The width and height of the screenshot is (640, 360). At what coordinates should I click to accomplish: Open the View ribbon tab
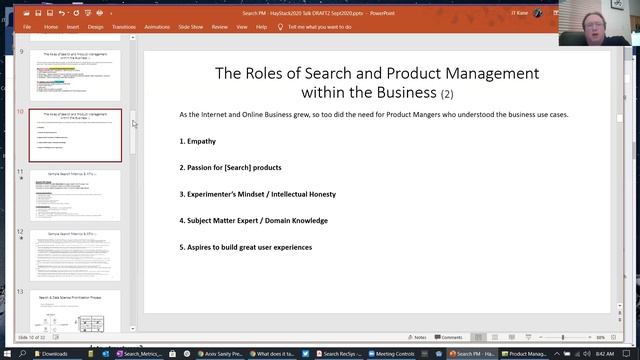tap(242, 27)
